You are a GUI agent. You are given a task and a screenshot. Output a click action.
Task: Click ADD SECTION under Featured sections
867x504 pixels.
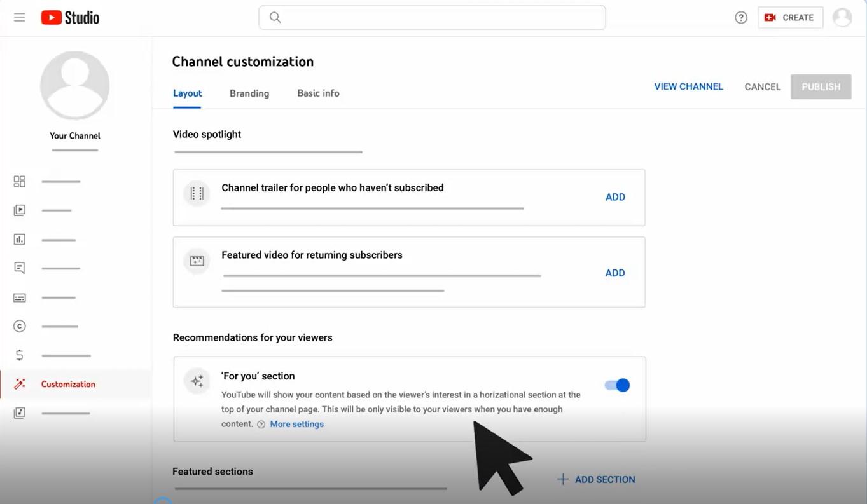[x=596, y=479]
